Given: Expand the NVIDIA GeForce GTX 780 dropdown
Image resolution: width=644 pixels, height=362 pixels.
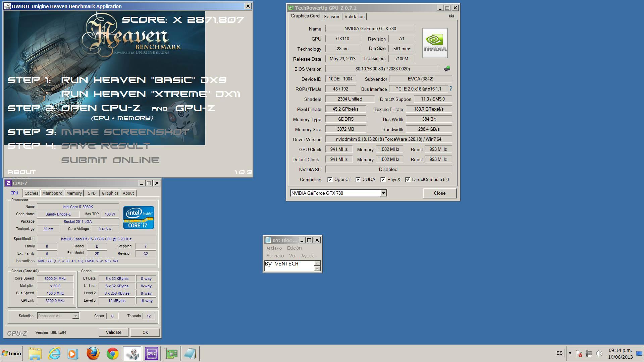Looking at the screenshot, I should click(x=383, y=193).
